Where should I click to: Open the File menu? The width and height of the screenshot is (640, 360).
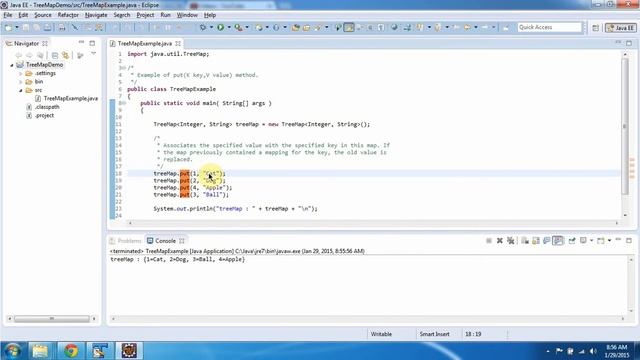pyautogui.click(x=8, y=15)
